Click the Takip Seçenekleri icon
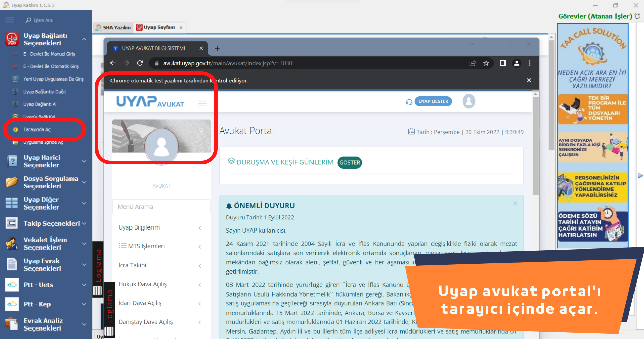This screenshot has width=644, height=339. (x=12, y=223)
